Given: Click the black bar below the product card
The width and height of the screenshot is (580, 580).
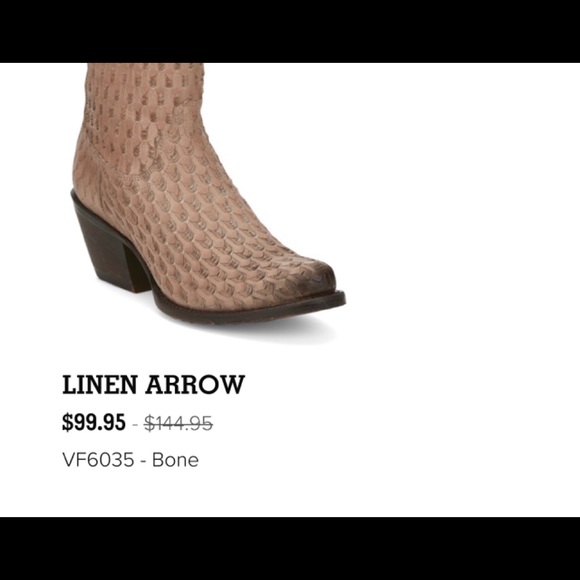Looking at the screenshot, I should click(290, 549).
